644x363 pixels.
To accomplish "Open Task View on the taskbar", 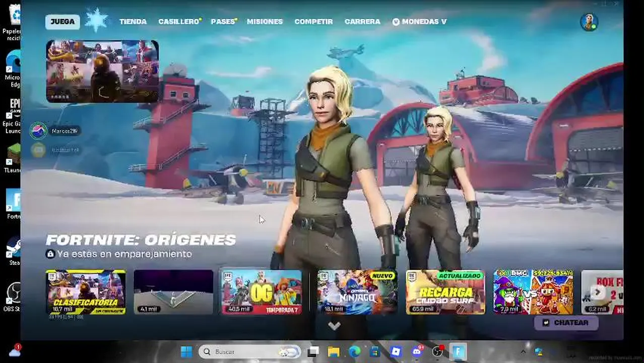I will (313, 351).
